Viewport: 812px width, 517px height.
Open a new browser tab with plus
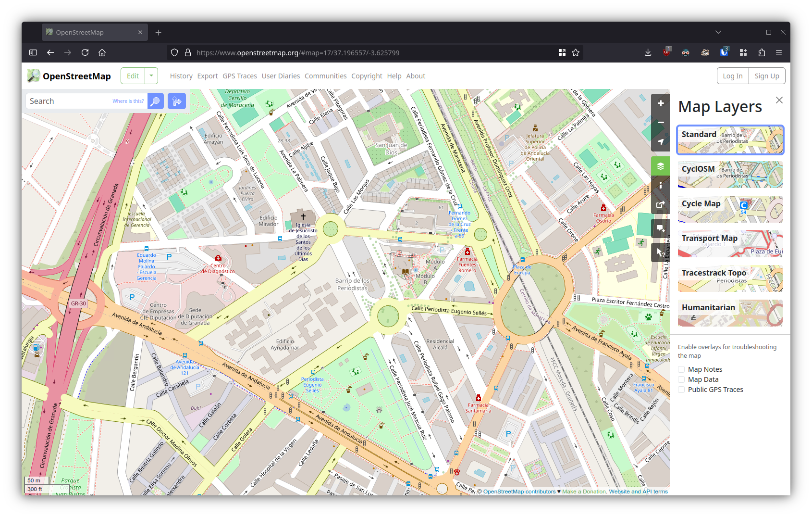pyautogui.click(x=159, y=32)
